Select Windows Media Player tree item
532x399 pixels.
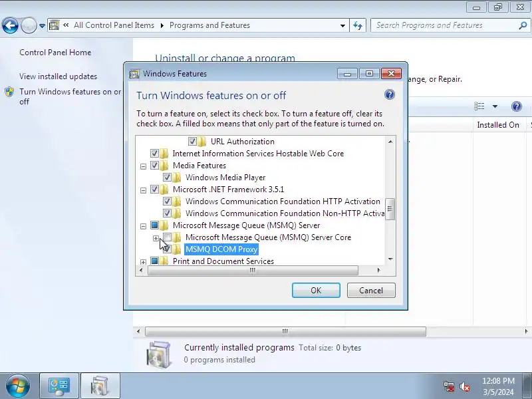[x=225, y=178]
